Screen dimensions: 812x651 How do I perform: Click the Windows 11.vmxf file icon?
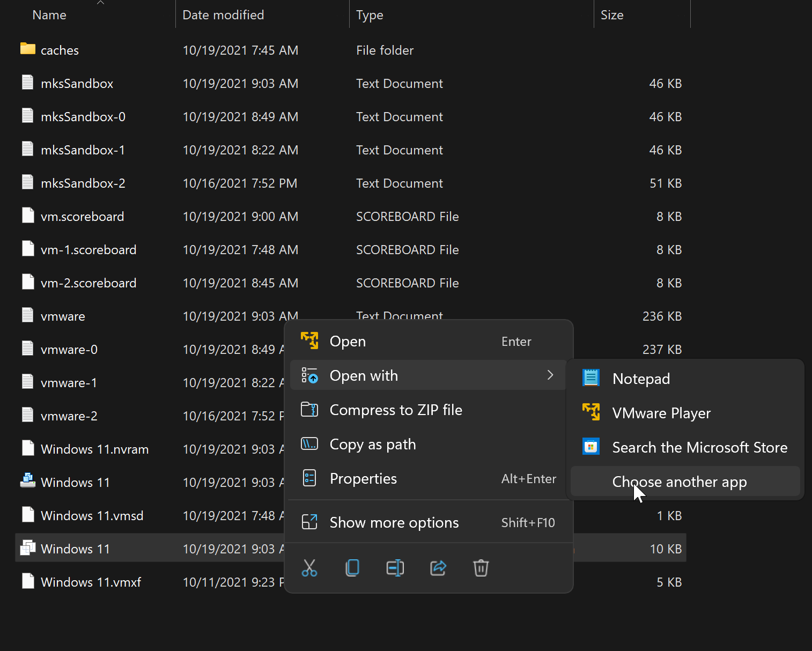click(x=28, y=581)
